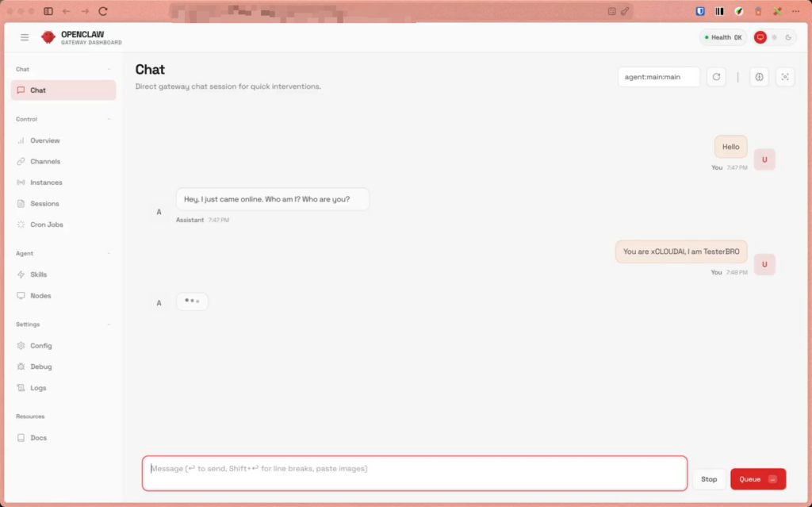This screenshot has height=507, width=812.
Task: Click the 'You are xCLOUDAI, I am TesterBRO' message
Action: pyautogui.click(x=681, y=252)
